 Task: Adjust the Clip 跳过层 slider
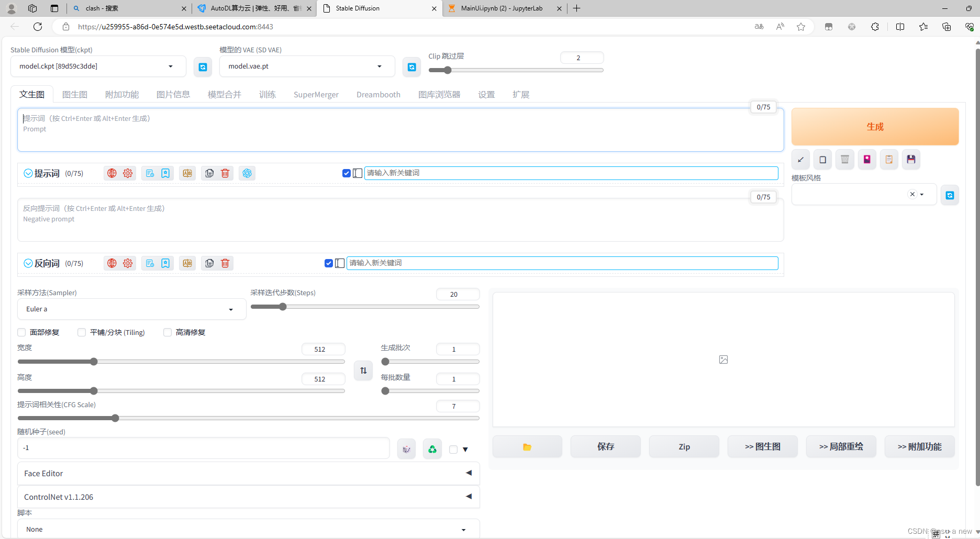point(516,70)
